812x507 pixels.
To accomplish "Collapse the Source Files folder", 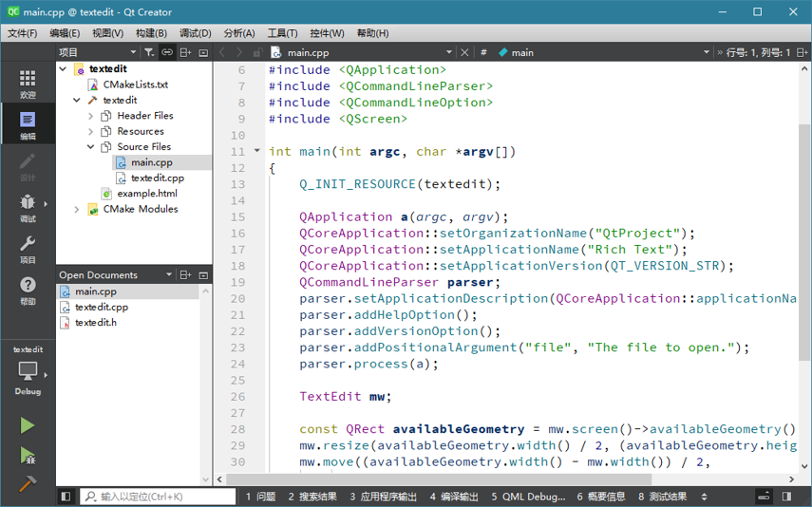I will click(90, 146).
